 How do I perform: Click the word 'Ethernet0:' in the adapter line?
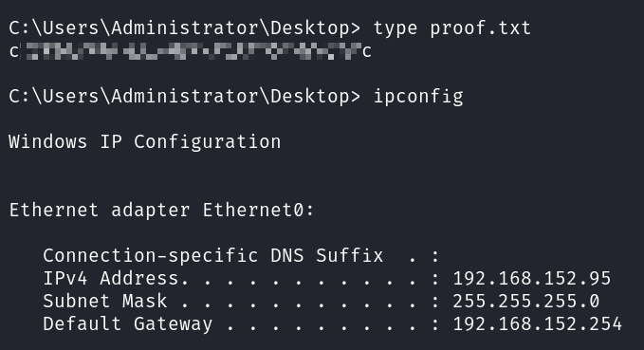[x=258, y=210]
